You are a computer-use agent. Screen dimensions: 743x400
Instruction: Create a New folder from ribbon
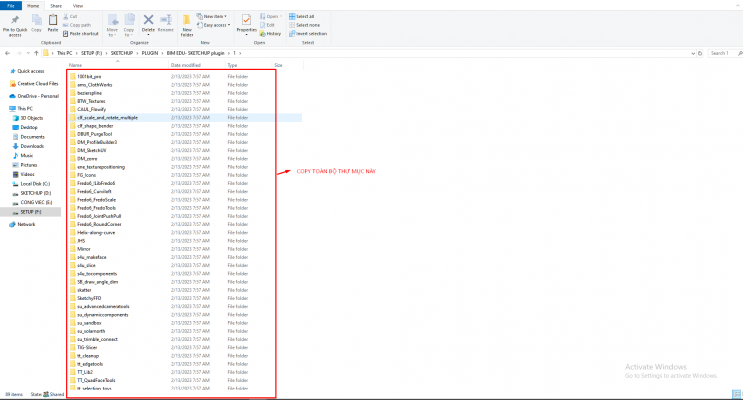[187, 22]
